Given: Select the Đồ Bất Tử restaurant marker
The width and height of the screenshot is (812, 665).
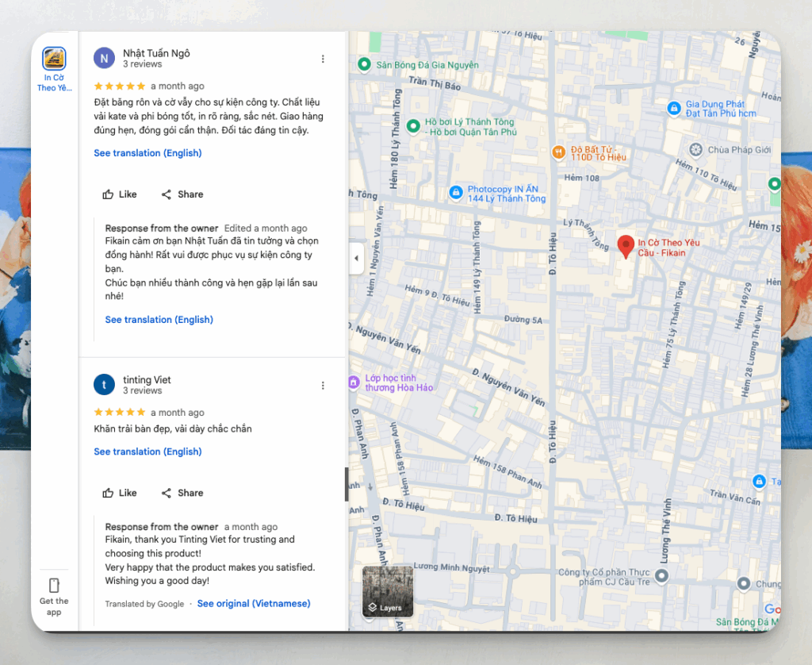Looking at the screenshot, I should click(x=558, y=152).
